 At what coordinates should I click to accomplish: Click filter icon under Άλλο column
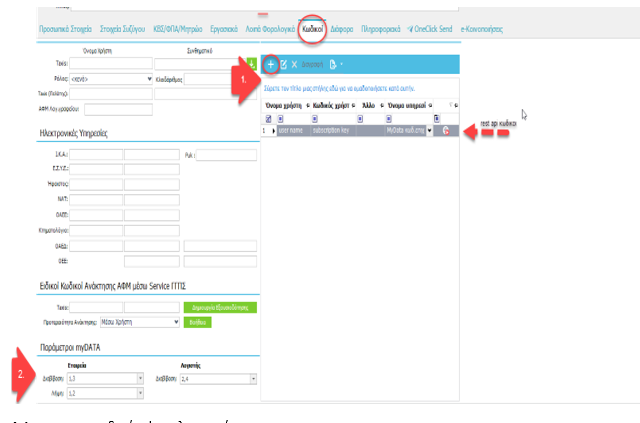tap(358, 118)
